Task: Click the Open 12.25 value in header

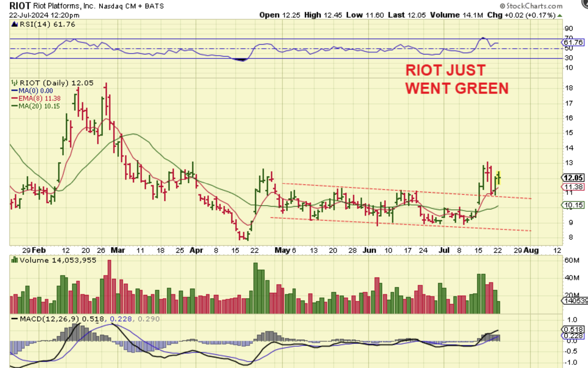Action: coord(280,15)
